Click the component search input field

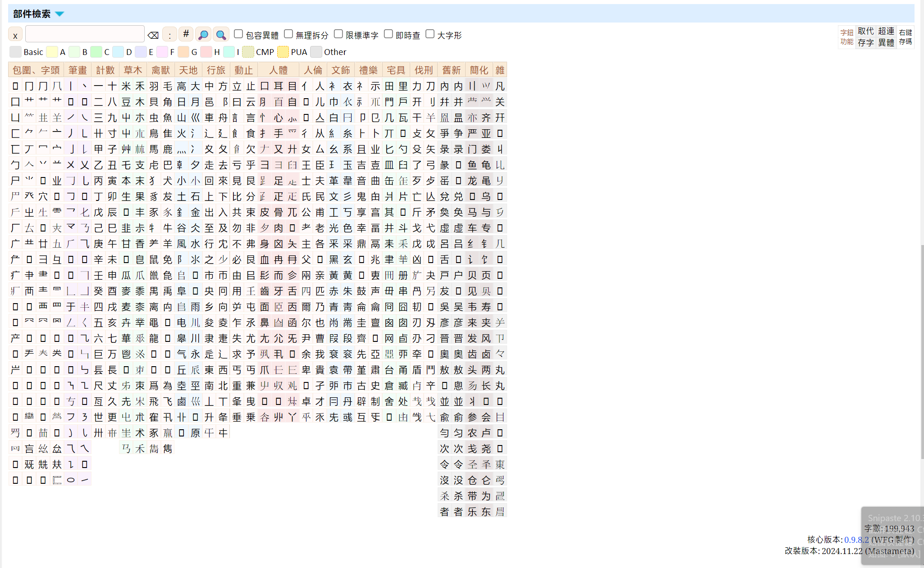(85, 34)
